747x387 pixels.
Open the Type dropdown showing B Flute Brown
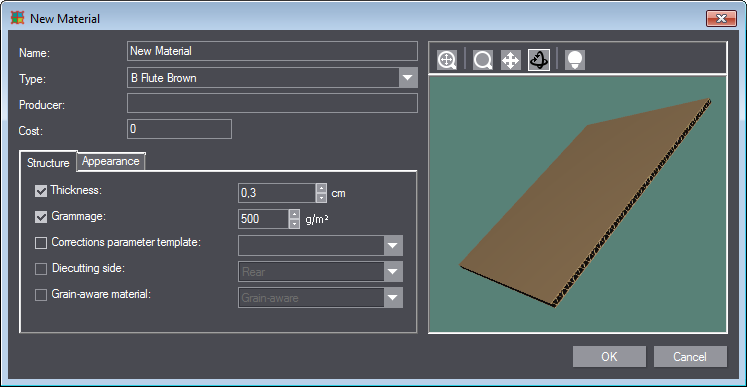273,78
